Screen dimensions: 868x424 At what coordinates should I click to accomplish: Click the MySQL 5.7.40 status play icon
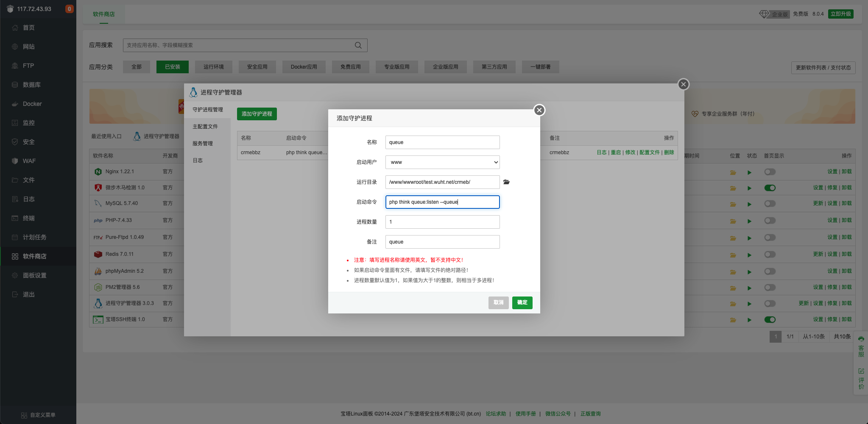(x=749, y=204)
